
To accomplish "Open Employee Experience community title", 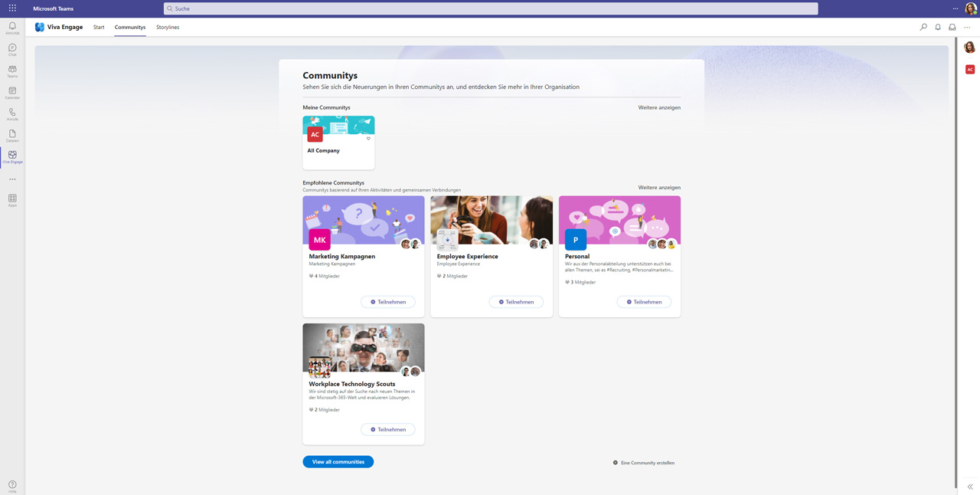I will coord(468,256).
